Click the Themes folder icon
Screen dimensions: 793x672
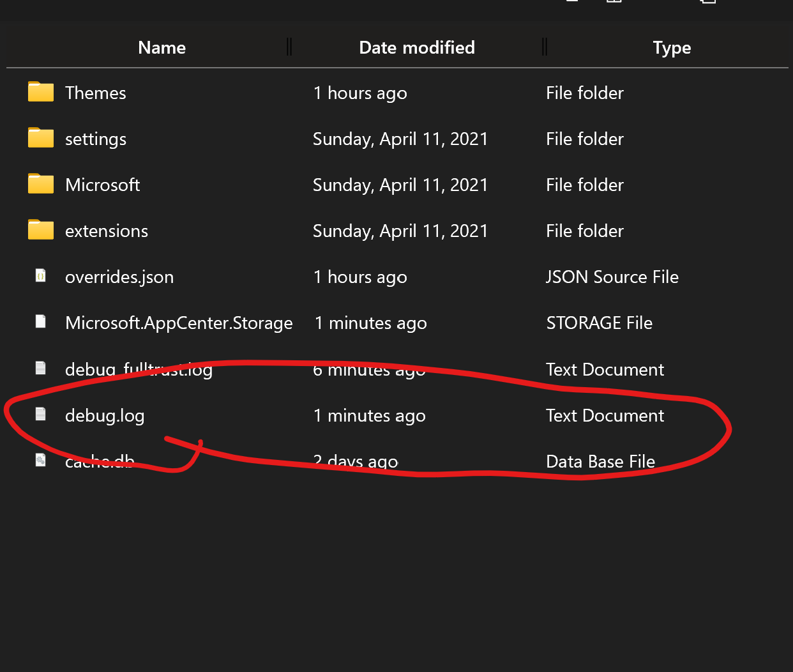coord(41,92)
